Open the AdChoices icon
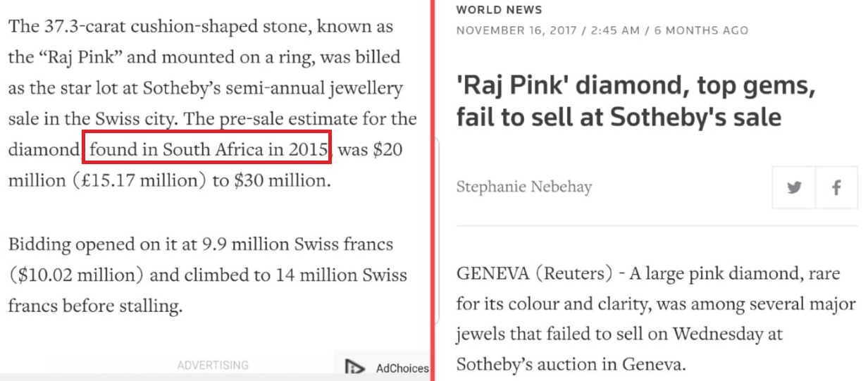The height and width of the screenshot is (381, 868). pos(355,367)
